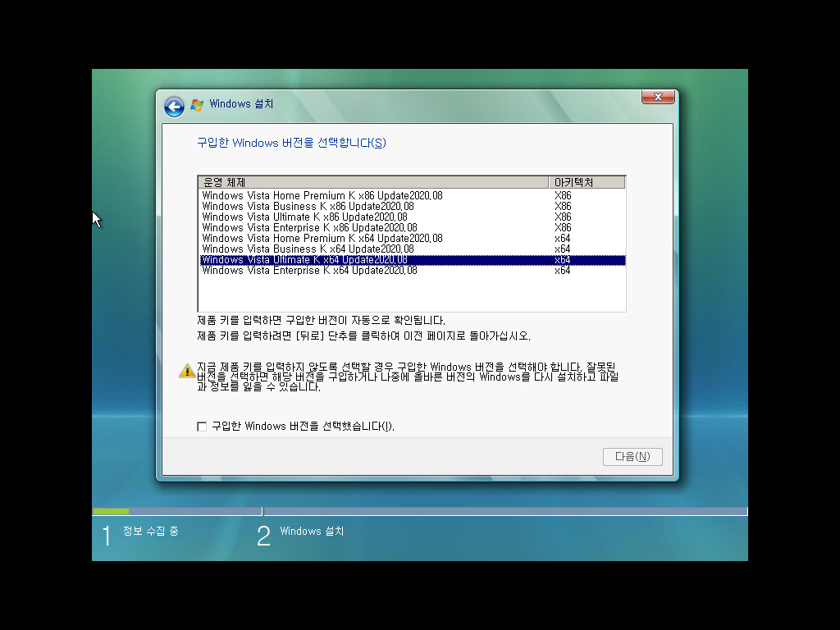Close the Windows 설치 dialog
The width and height of the screenshot is (840, 630).
pos(658,97)
